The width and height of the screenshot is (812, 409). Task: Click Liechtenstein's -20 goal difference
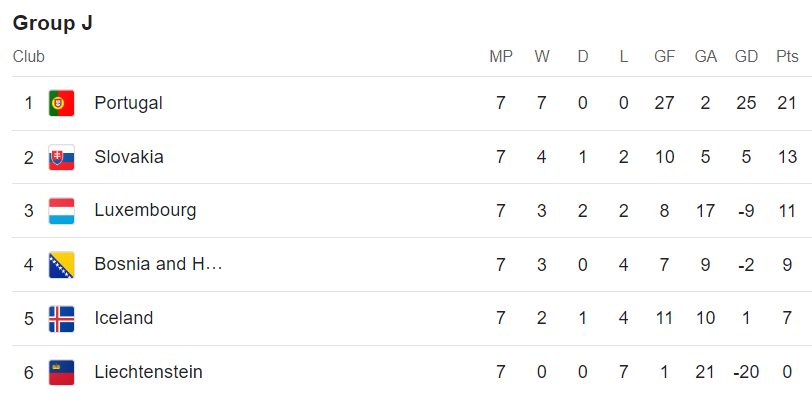[746, 373]
